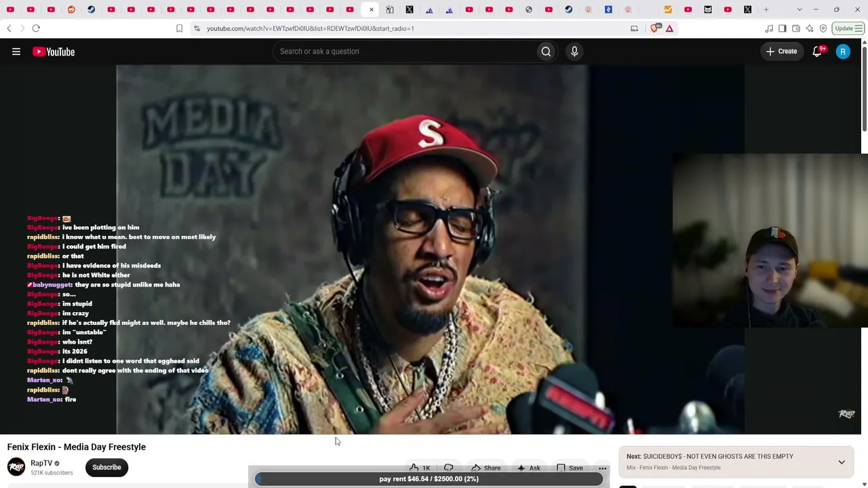This screenshot has height=488, width=868.
Task: Go to the YouTube home logo
Action: tap(54, 52)
